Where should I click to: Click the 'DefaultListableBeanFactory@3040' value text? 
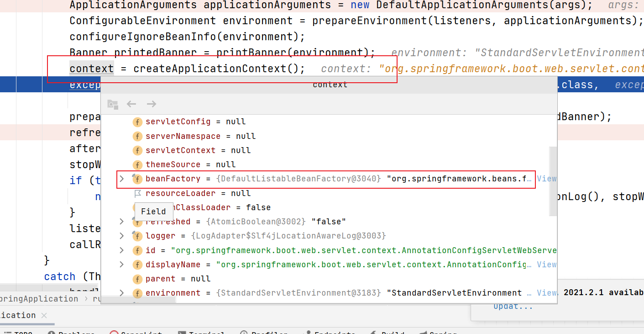tap(298, 179)
